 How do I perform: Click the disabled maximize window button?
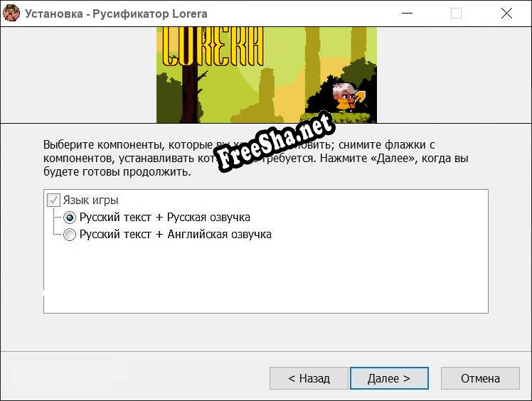(456, 14)
